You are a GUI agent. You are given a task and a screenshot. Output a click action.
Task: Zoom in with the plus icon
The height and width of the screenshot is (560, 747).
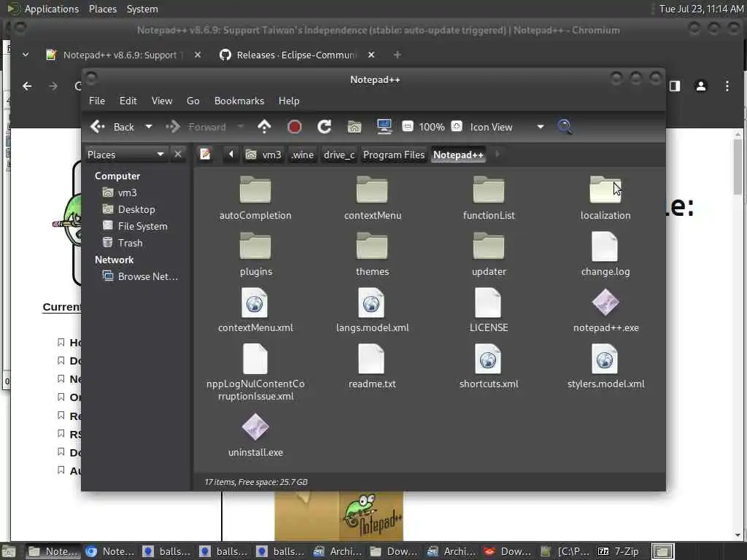coord(457,126)
